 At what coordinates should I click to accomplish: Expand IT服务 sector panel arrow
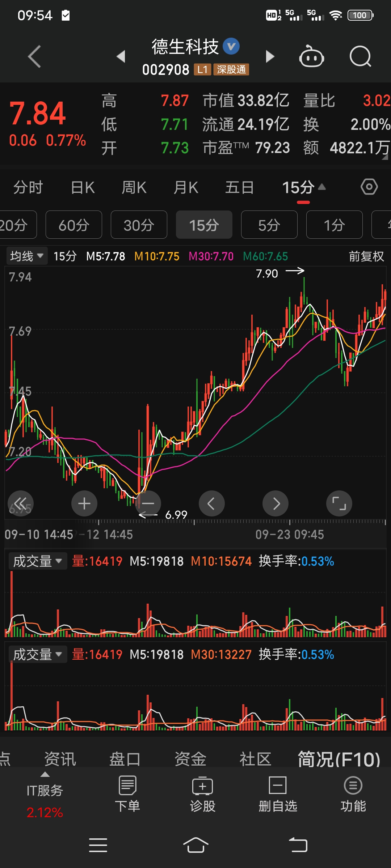45,774
